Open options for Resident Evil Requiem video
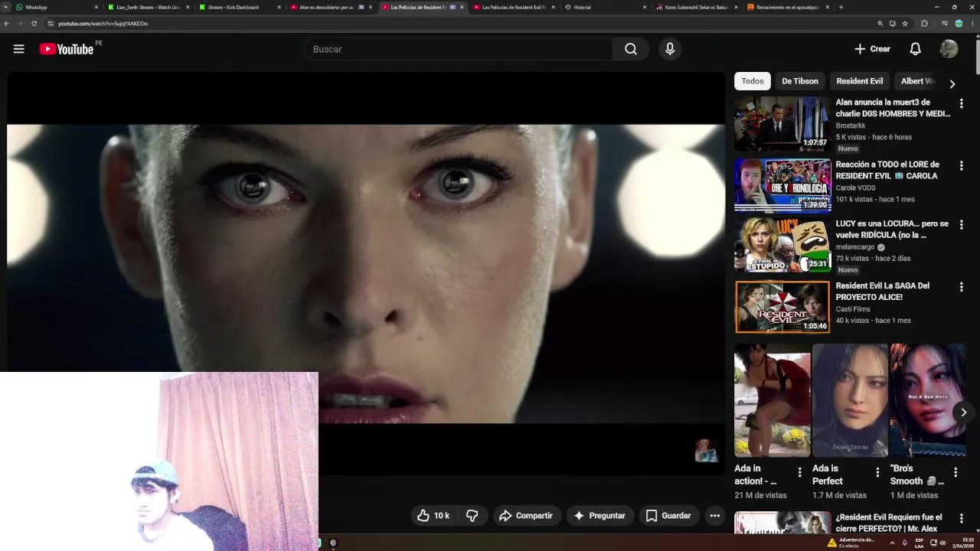This screenshot has width=980, height=551. coord(962,519)
